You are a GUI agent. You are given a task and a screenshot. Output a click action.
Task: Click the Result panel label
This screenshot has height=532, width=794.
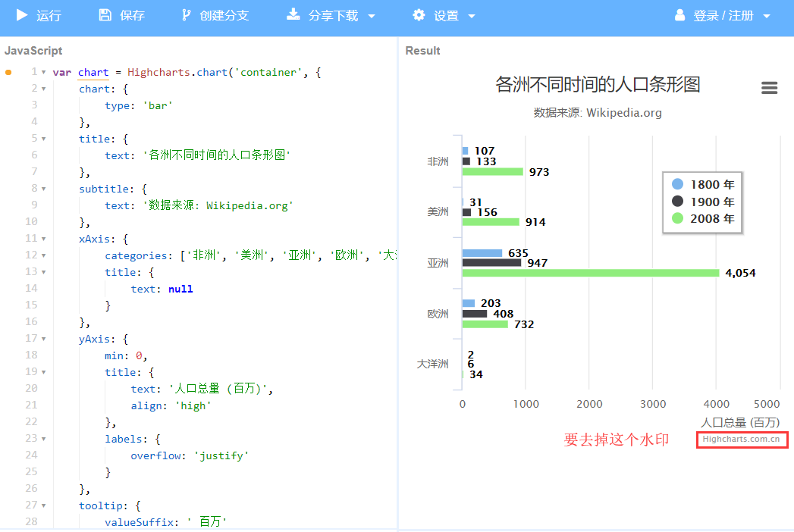[x=423, y=51]
